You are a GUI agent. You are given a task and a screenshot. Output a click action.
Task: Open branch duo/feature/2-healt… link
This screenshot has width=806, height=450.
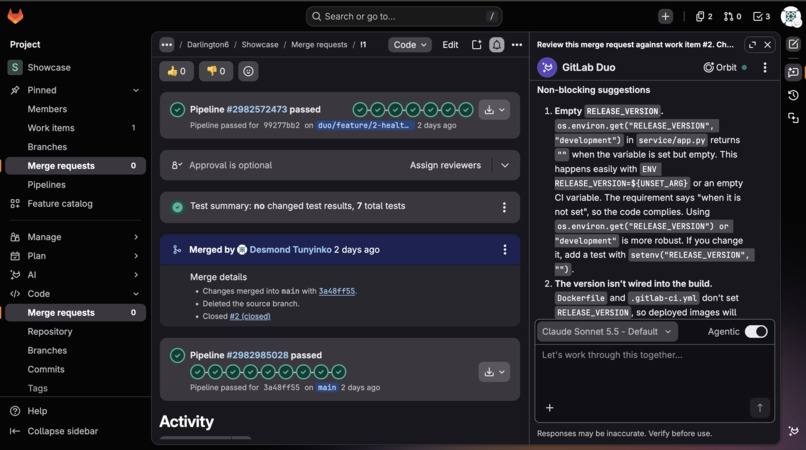click(364, 125)
